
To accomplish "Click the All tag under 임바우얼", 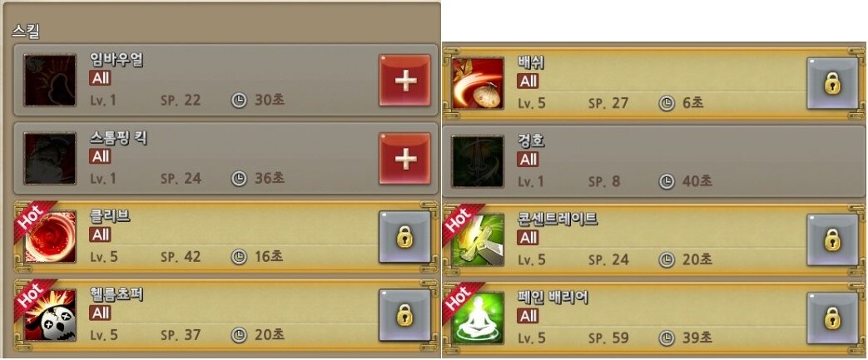I will (100, 78).
